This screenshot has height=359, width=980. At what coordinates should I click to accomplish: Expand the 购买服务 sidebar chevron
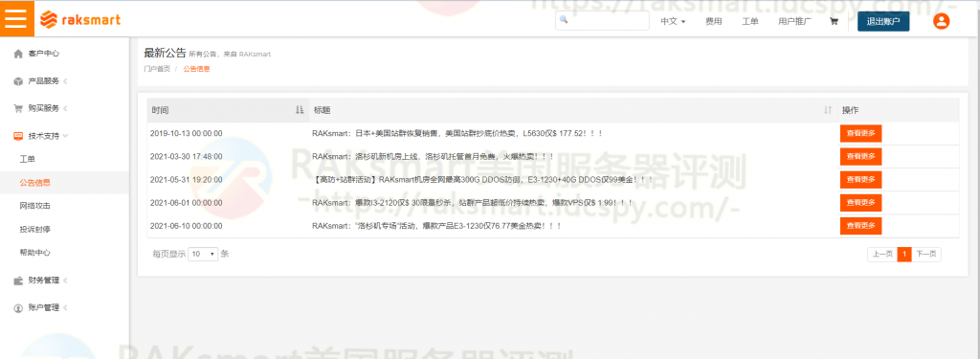point(65,108)
